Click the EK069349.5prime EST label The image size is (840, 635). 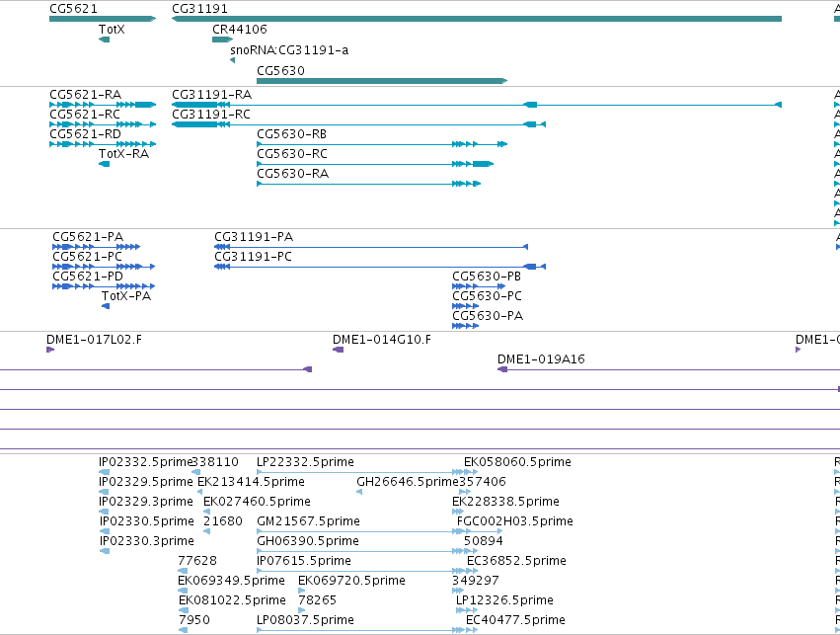[231, 582]
